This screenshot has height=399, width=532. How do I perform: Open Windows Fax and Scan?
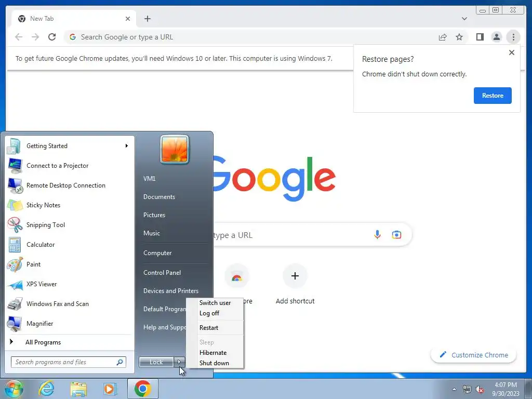69,303
